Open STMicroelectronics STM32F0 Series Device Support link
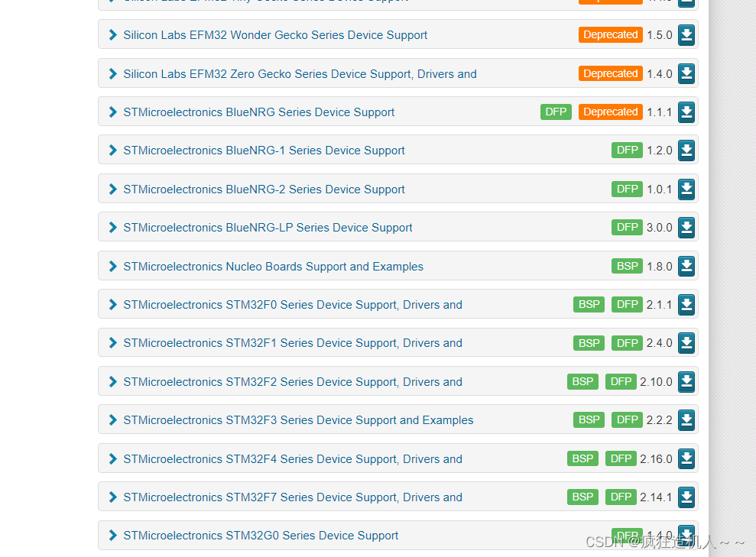Viewport: 756px width, 557px height. 293,305
